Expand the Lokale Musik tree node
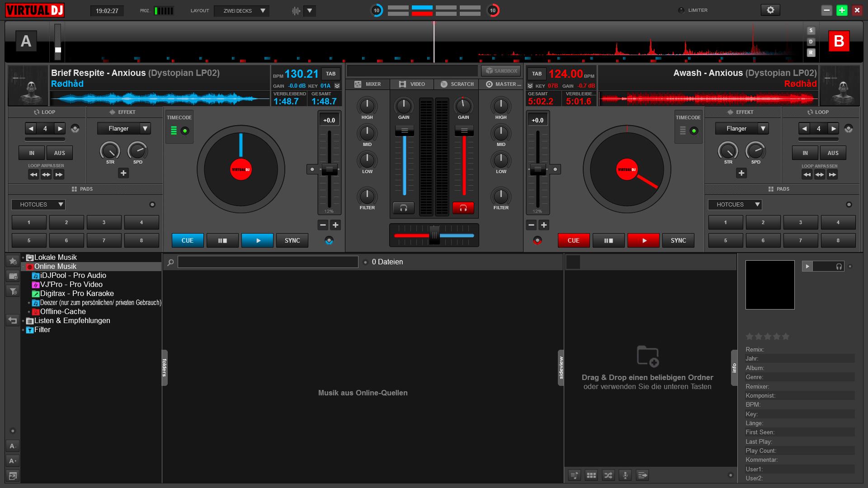 pos(23,258)
